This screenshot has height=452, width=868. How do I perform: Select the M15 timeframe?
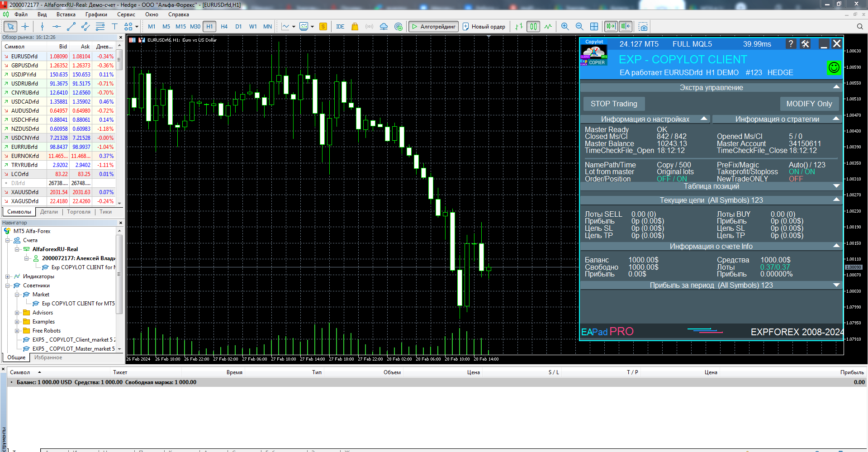(180, 27)
